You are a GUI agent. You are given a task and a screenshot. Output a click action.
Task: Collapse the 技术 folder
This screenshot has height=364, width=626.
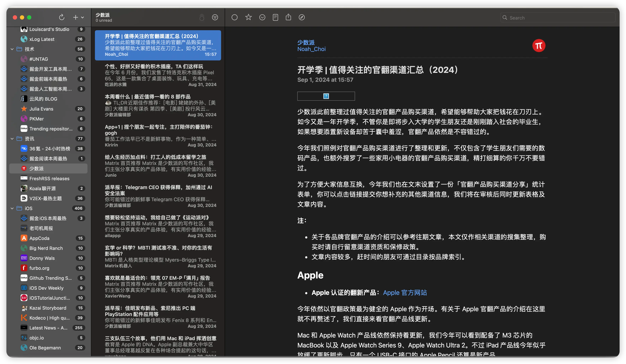pyautogui.click(x=12, y=49)
